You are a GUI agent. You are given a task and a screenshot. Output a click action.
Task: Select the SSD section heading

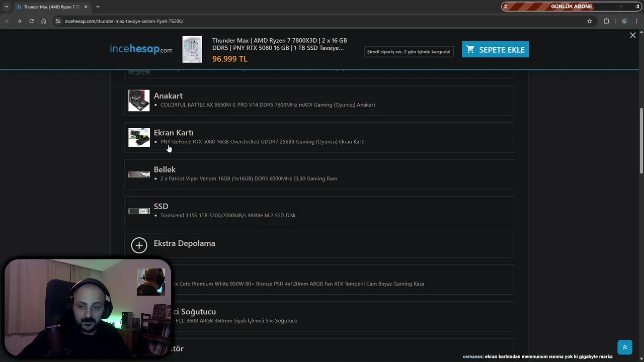pyautogui.click(x=161, y=206)
